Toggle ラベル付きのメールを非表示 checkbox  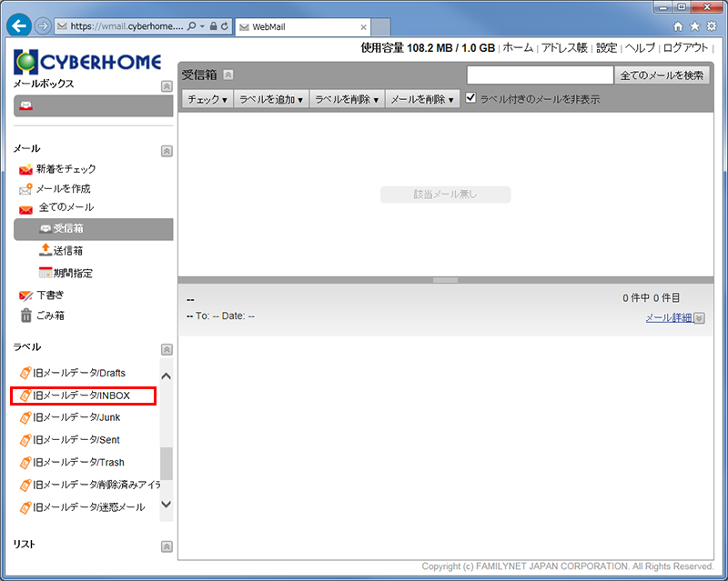point(471,98)
